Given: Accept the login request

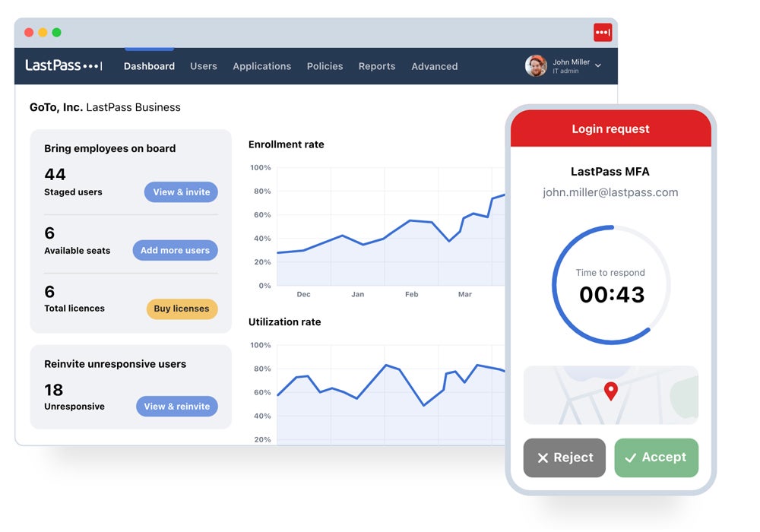Looking at the screenshot, I should point(656,458).
